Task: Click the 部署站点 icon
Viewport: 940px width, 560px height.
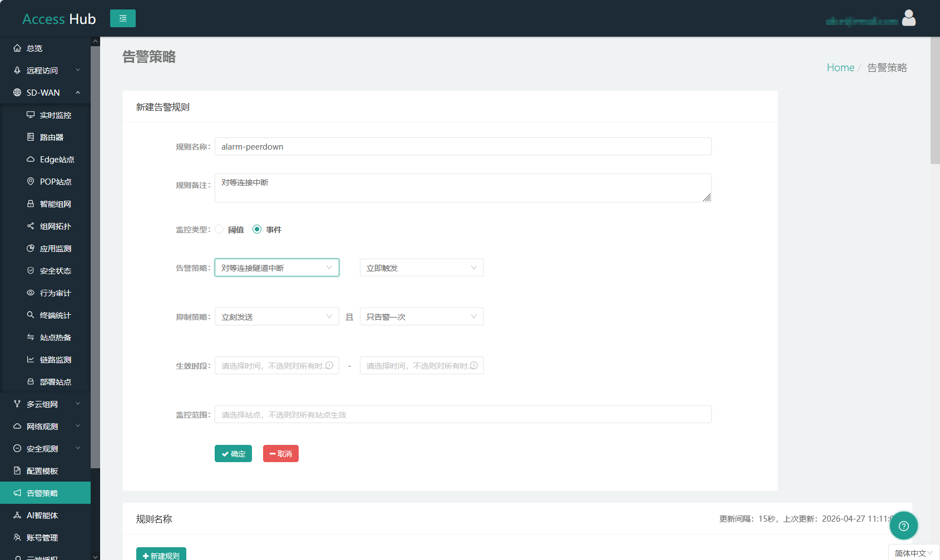Action: 31,381
